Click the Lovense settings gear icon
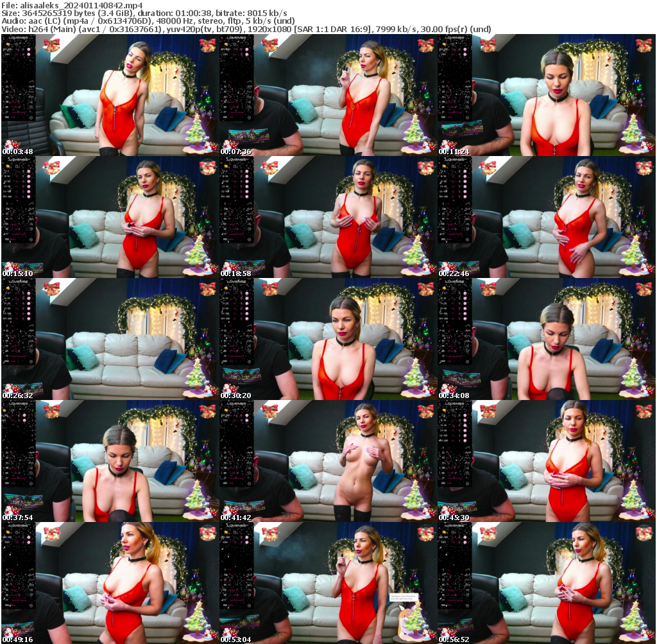Image resolution: width=657 pixels, height=644 pixels. click(31, 118)
